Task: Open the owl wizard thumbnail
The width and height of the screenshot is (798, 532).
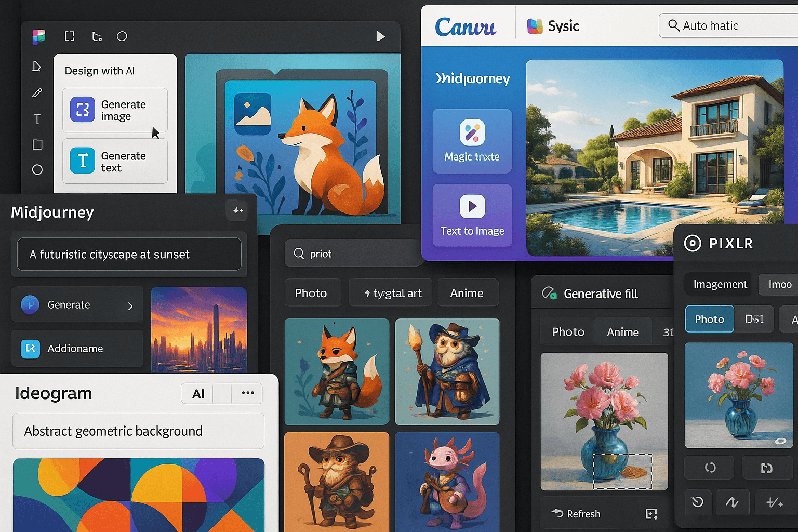Action: pos(447,372)
